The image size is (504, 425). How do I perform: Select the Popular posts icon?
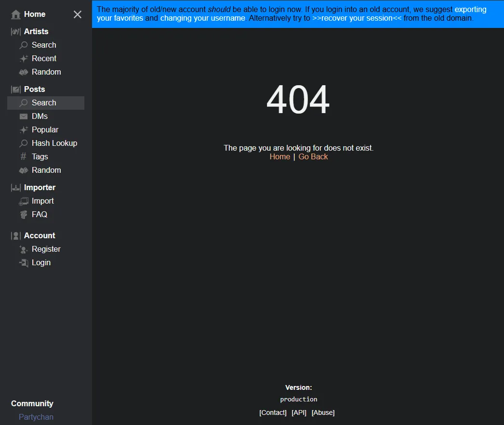coord(23,129)
